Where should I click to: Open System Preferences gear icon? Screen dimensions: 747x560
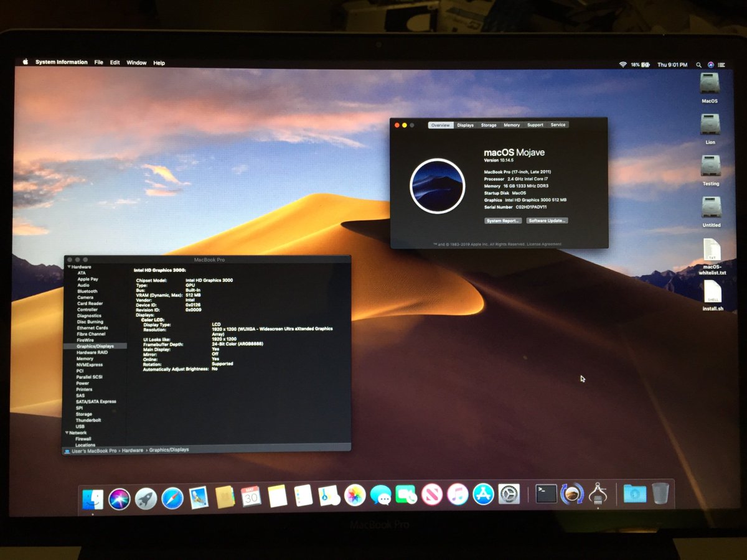pyautogui.click(x=509, y=494)
